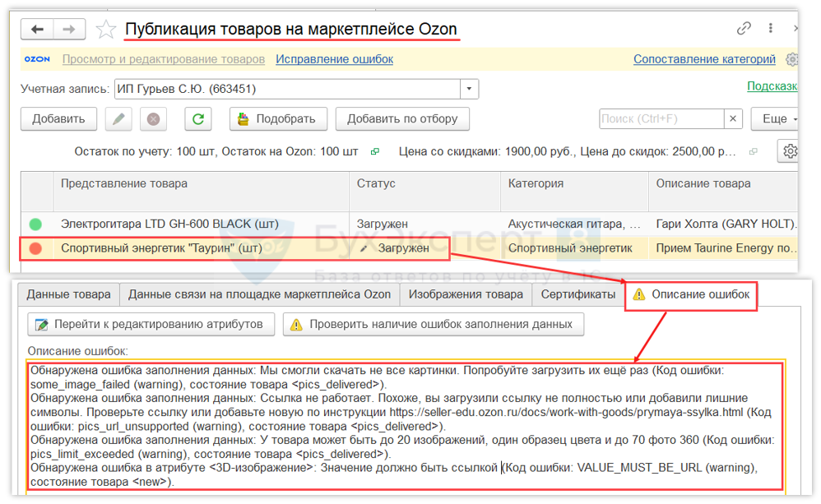Open the Исправление ошибок link
Screen dimensions: 821x504
(335, 59)
